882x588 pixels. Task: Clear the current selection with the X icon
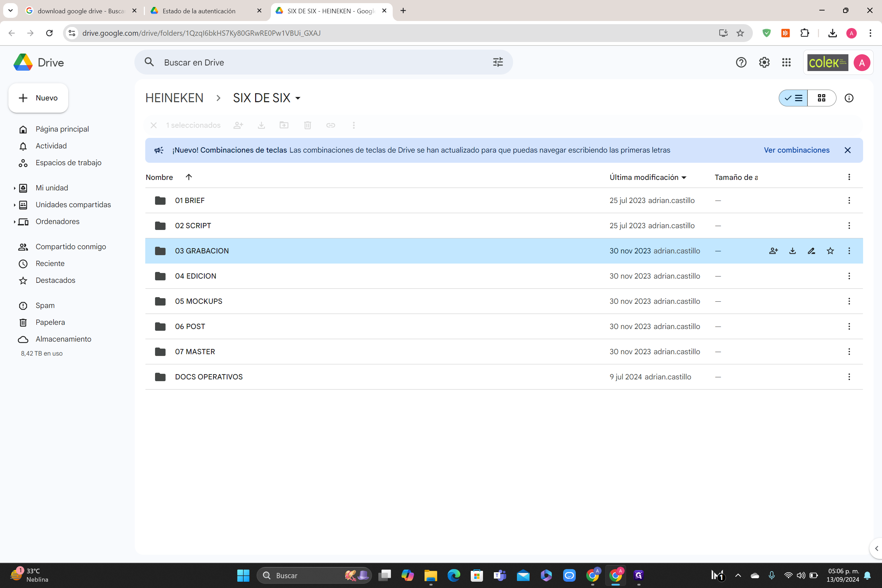click(154, 125)
